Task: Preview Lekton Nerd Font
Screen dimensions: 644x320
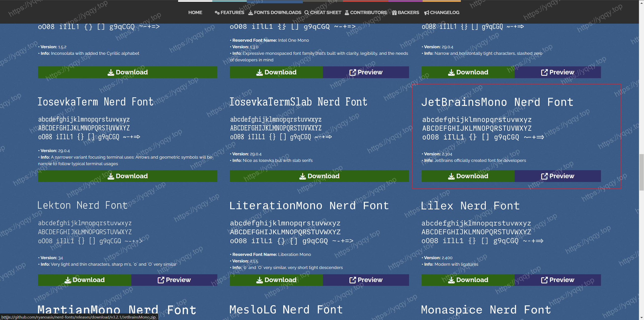Action: point(174,280)
